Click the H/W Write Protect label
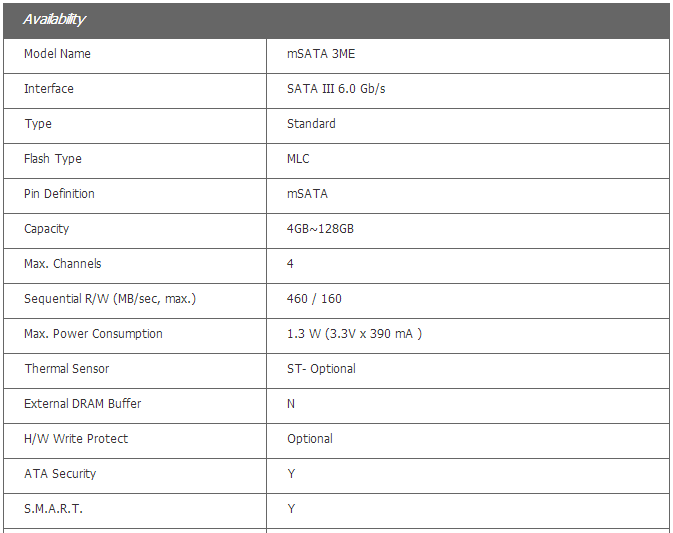This screenshot has height=533, width=673. click(x=76, y=439)
